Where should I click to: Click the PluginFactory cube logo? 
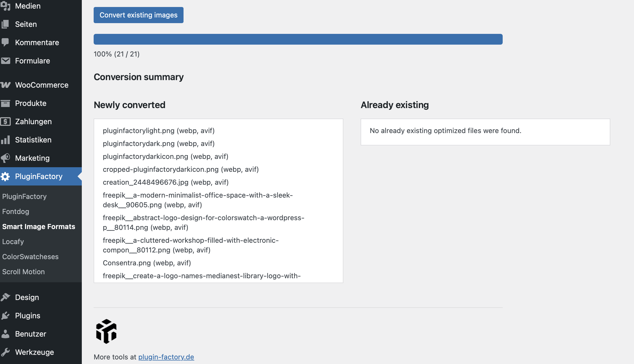pos(106,331)
